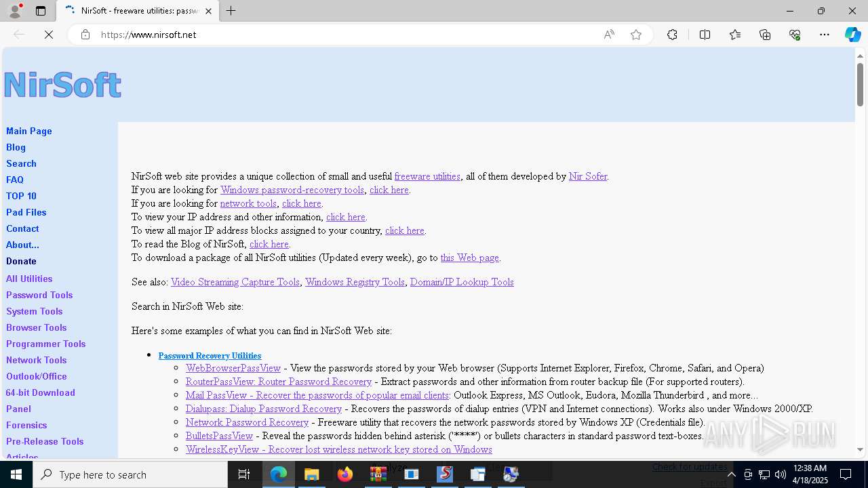Open network settings from the tray icon
The height and width of the screenshot is (488, 868).
click(764, 474)
